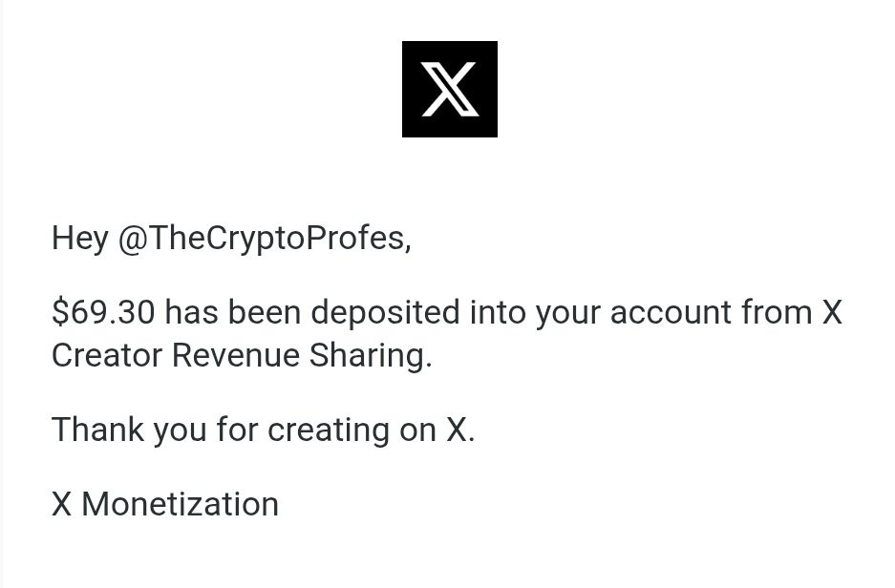Click the word deposited
Image resolution: width=895 pixels, height=588 pixels.
pyautogui.click(x=385, y=312)
